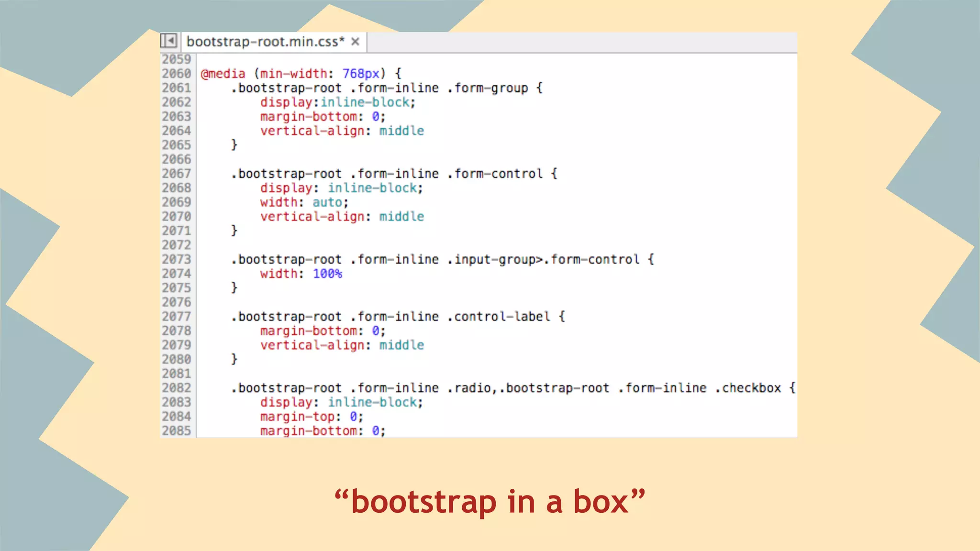Click inline-block value on line 2083

[x=372, y=403]
